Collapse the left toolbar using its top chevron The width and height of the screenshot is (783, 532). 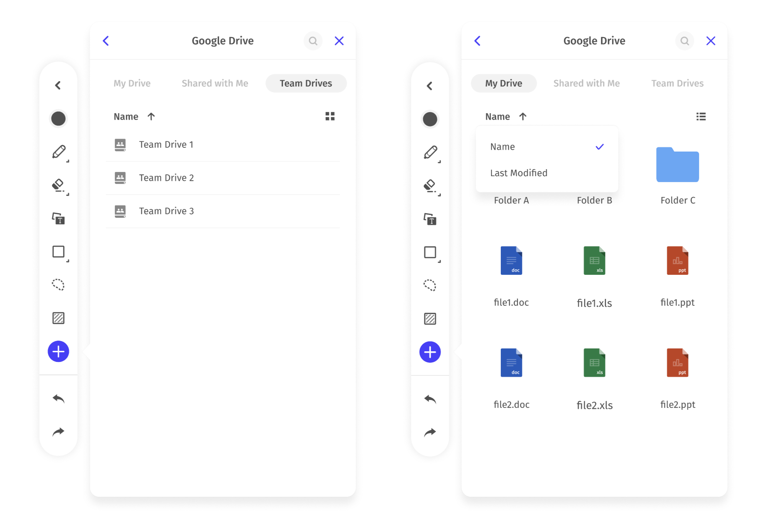click(x=58, y=85)
